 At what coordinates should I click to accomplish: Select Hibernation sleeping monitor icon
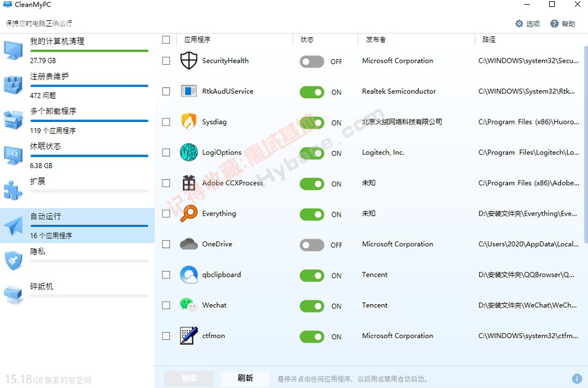pos(13,155)
